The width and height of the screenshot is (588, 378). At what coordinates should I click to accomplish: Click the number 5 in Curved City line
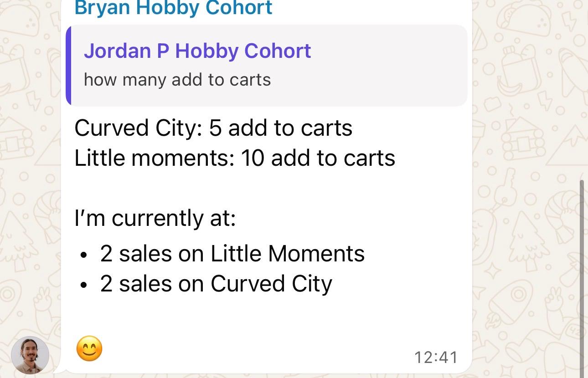point(215,128)
